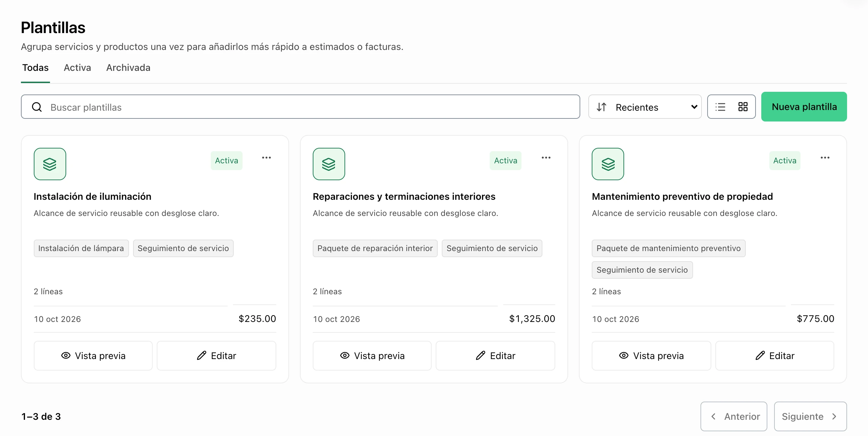Click the sort arrows icon beside Recientes
Image resolution: width=868 pixels, height=436 pixels.
click(x=602, y=107)
